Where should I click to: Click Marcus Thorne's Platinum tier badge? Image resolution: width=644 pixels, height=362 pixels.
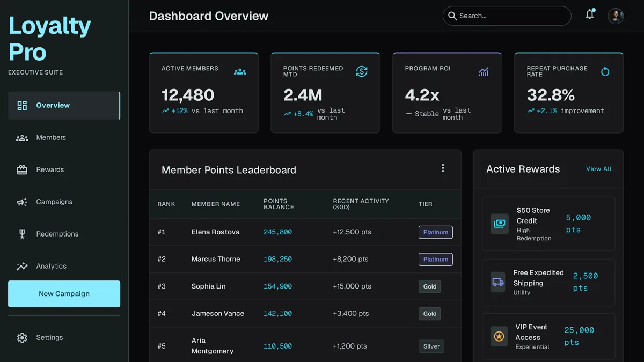(x=435, y=260)
